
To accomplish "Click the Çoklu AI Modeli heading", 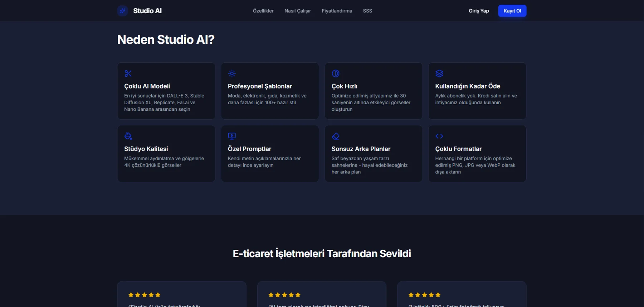I will [x=147, y=86].
